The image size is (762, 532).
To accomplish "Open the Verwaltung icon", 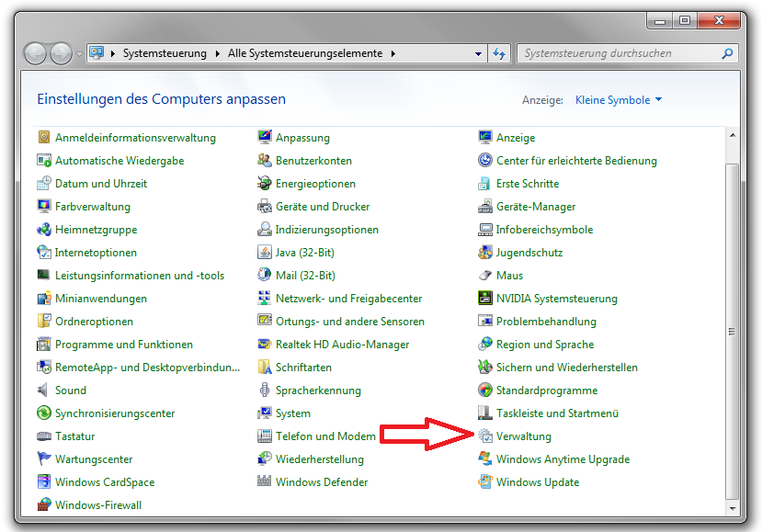I will click(x=485, y=436).
